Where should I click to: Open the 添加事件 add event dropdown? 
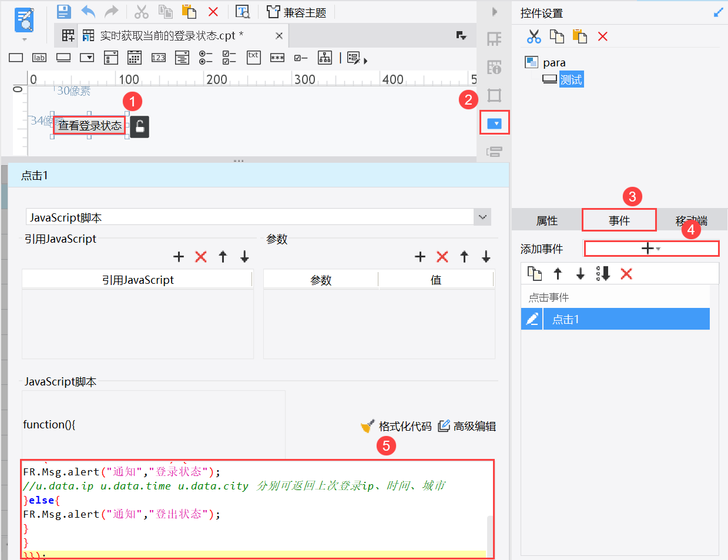651,248
